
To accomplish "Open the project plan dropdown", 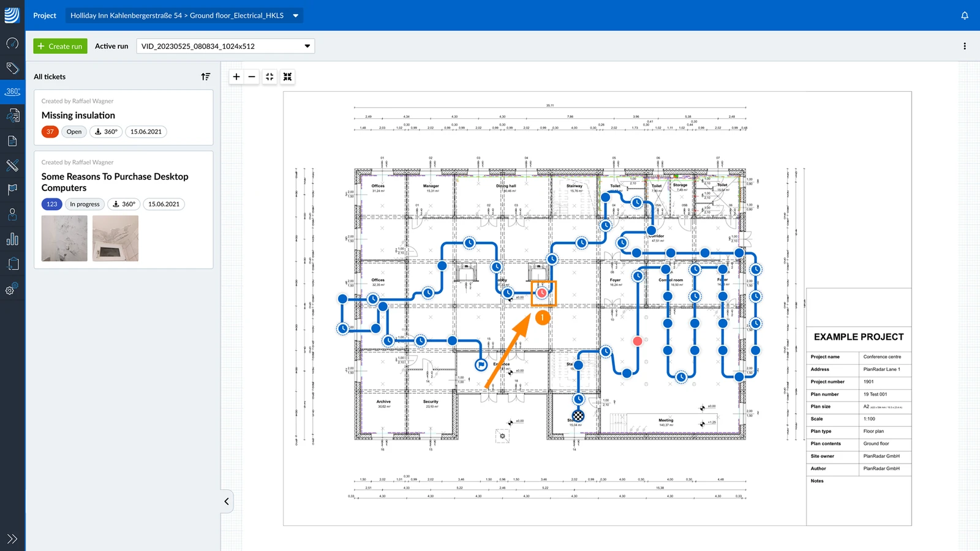I will pos(184,15).
